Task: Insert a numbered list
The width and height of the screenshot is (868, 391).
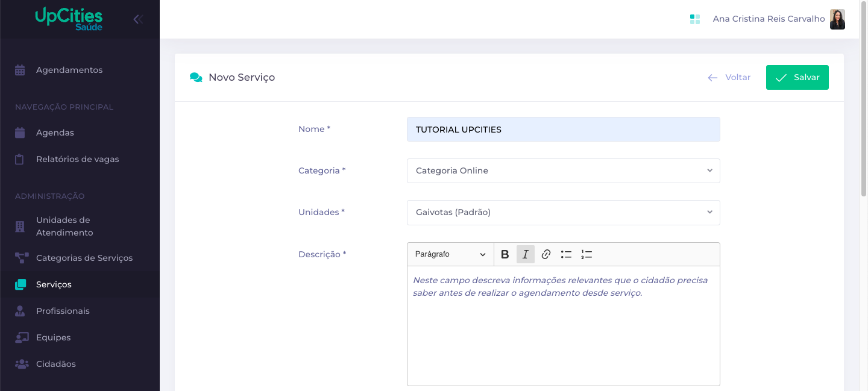Action: 587,254
